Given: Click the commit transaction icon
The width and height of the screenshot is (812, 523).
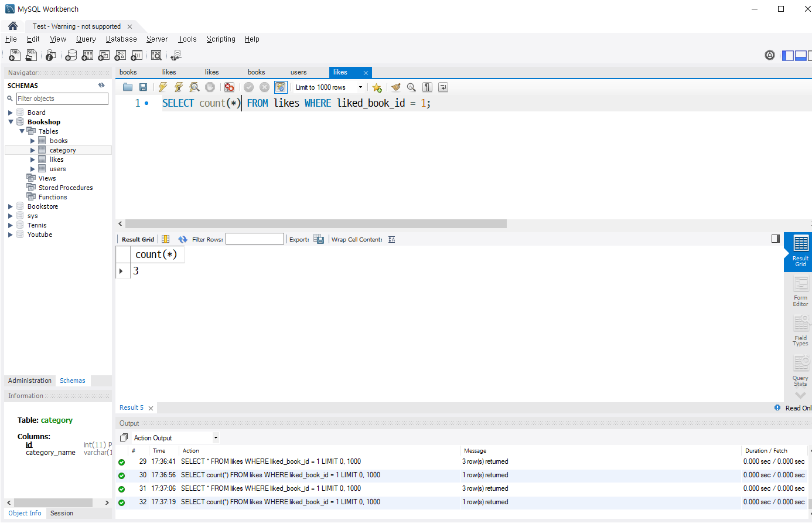Looking at the screenshot, I should [248, 87].
